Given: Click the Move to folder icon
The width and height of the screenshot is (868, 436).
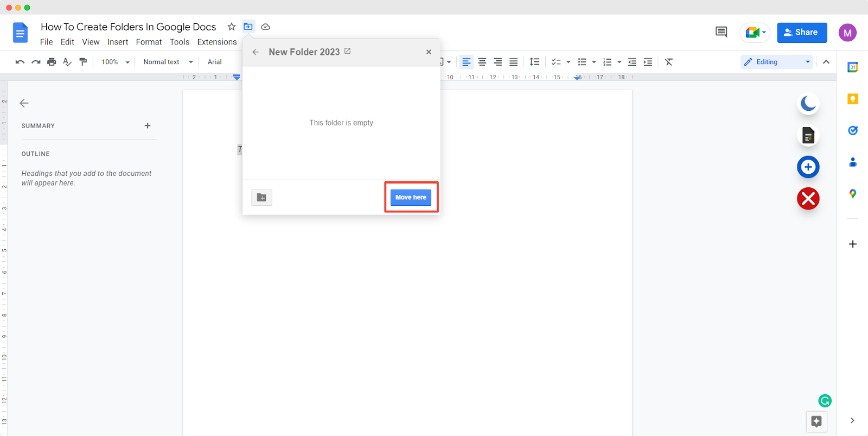Looking at the screenshot, I should click(248, 27).
